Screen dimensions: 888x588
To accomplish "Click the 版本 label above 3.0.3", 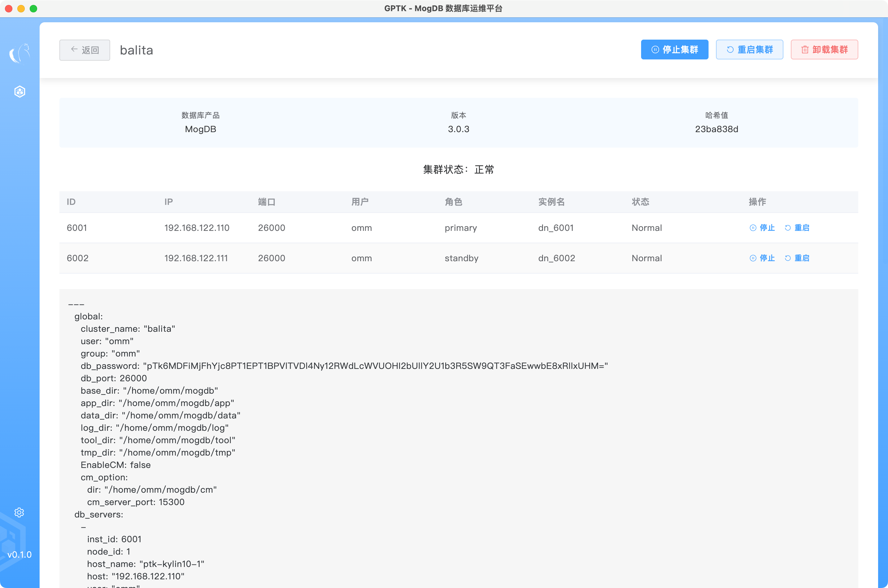I will click(x=459, y=115).
